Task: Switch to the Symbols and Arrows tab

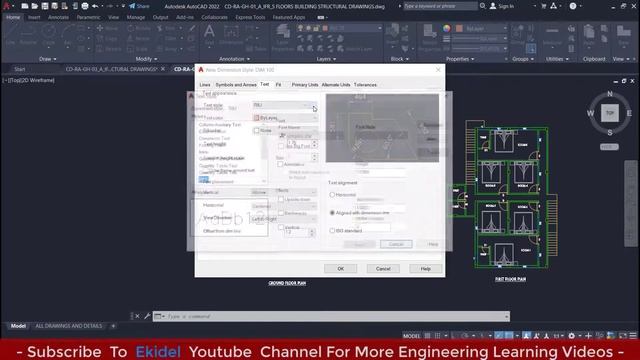Action: tap(236, 85)
